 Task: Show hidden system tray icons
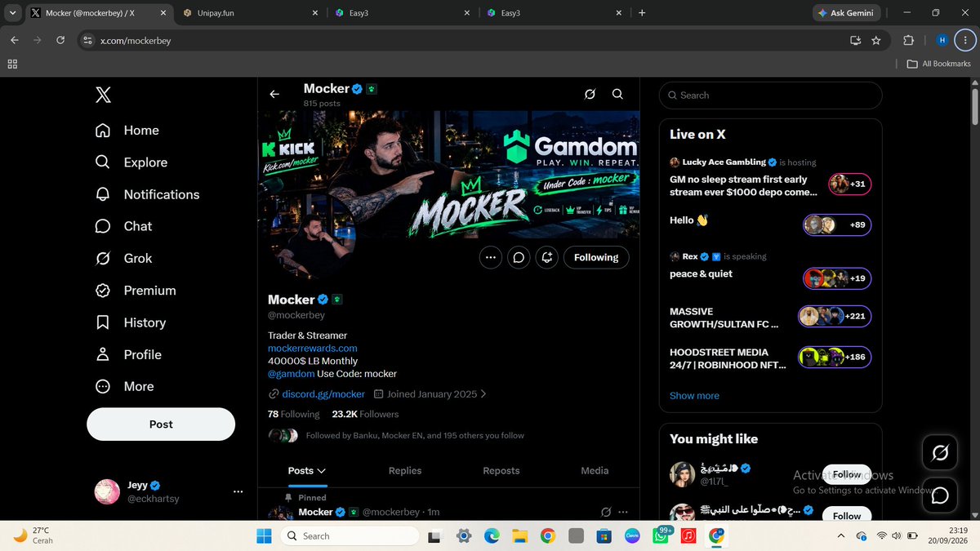(841, 535)
